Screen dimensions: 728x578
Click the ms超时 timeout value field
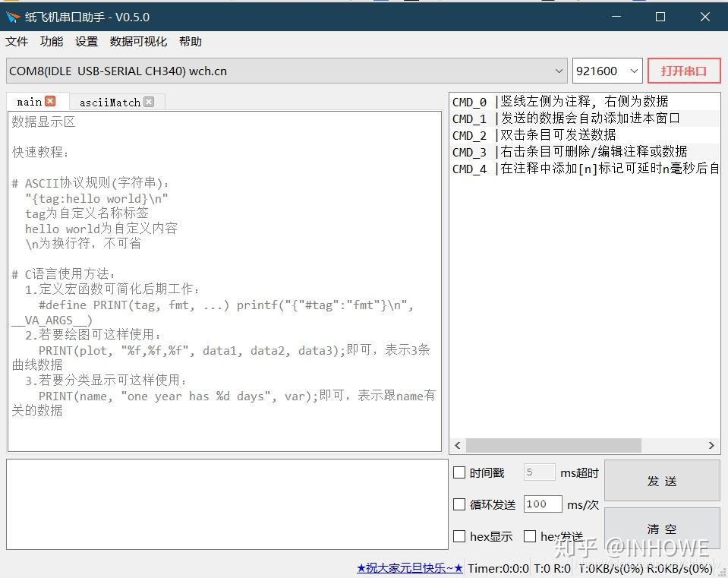coord(539,472)
